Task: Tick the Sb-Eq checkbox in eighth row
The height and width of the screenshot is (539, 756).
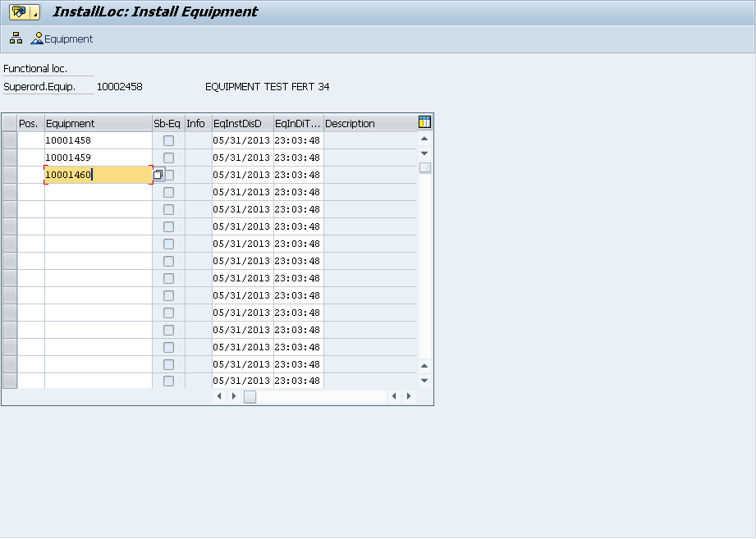Action: 169,261
